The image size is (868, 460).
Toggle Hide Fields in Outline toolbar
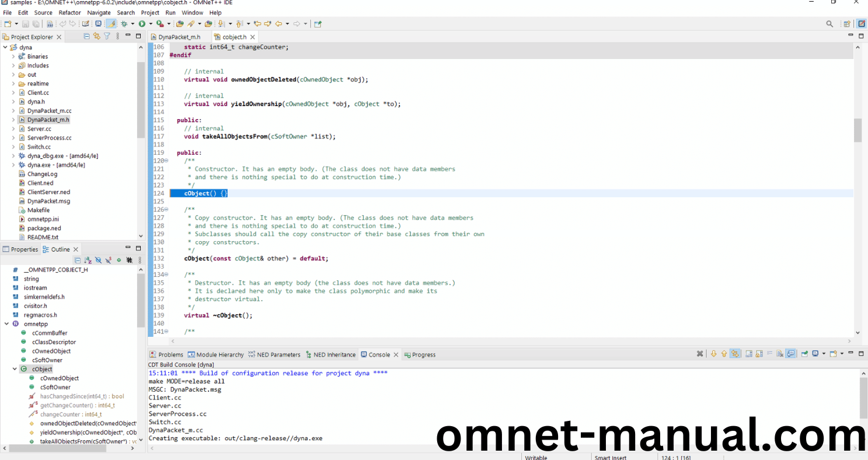[98, 260]
